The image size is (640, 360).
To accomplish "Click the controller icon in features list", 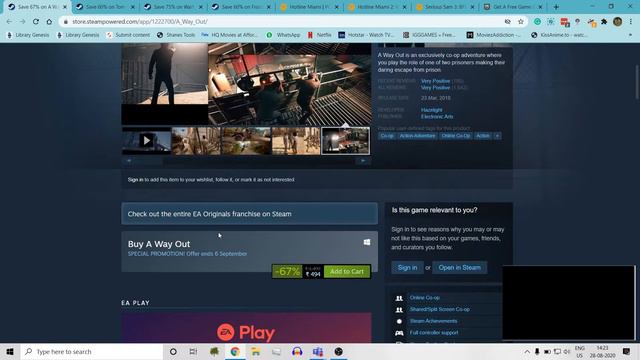I will click(399, 333).
